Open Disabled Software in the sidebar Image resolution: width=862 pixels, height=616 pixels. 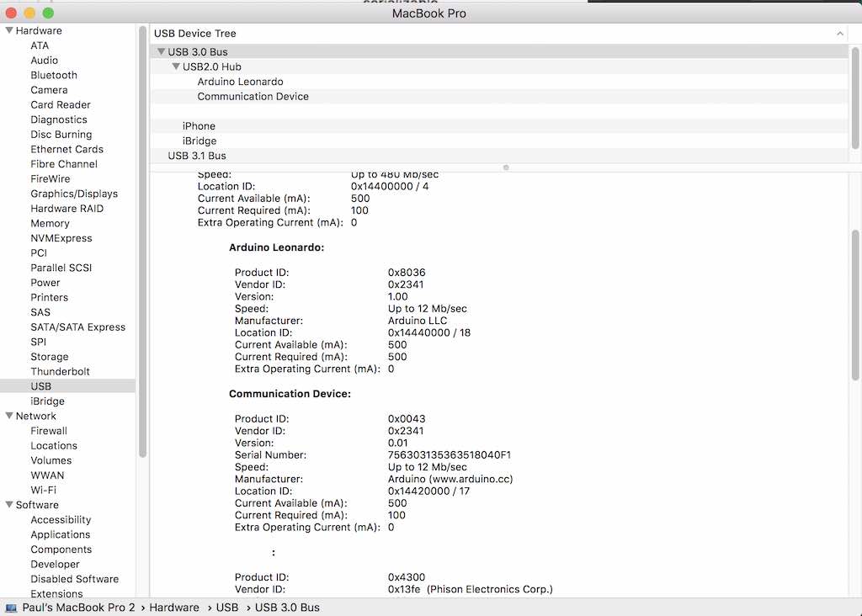click(75, 579)
